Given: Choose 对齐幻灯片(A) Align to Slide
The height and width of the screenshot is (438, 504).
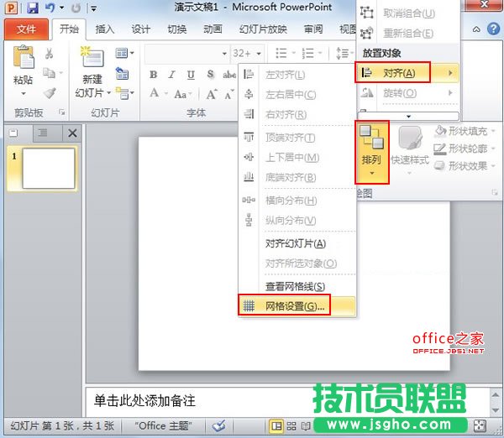Looking at the screenshot, I should [x=297, y=243].
